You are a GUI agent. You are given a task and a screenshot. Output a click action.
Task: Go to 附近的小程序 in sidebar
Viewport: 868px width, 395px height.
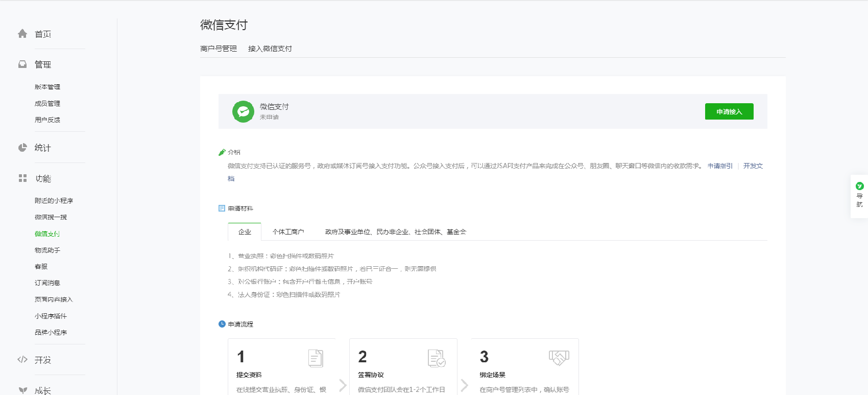54,201
